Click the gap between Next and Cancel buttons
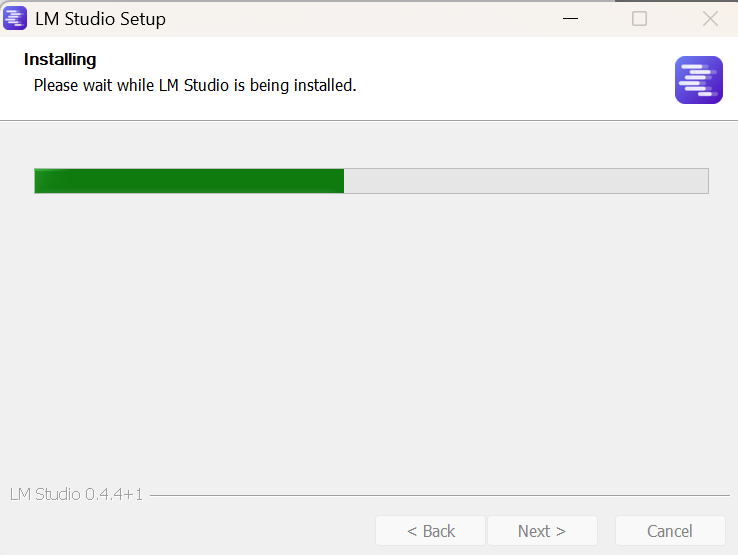This screenshot has height=555, width=738. click(606, 531)
